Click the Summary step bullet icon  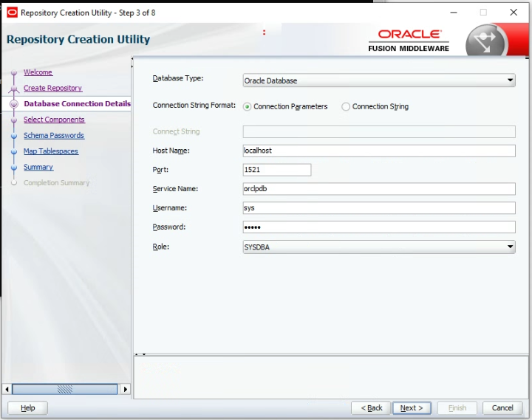(14, 168)
